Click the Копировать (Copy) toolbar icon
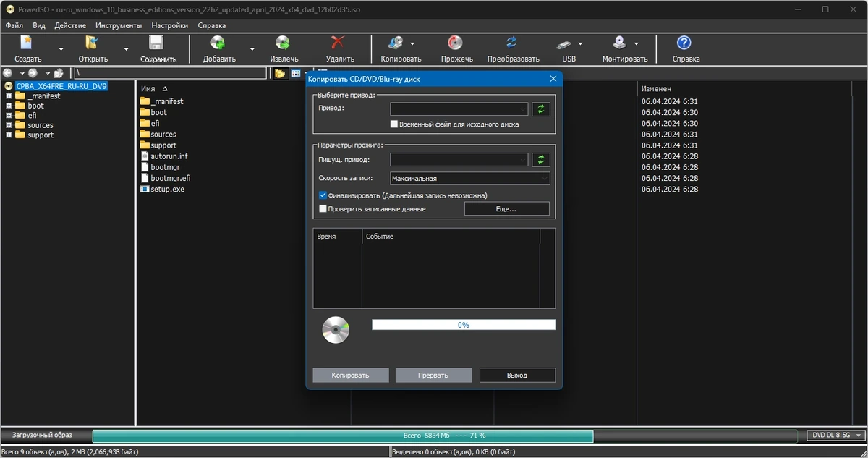The height and width of the screenshot is (458, 868). coord(396,43)
